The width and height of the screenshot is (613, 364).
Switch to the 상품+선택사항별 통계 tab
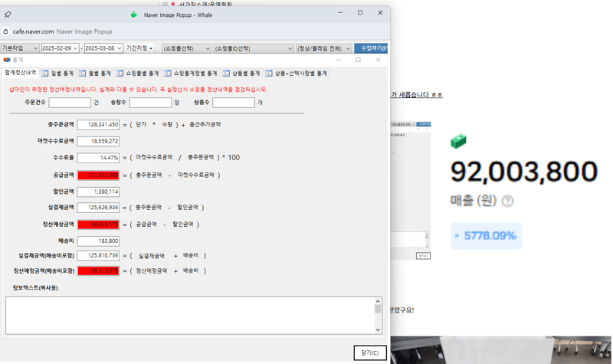(x=297, y=73)
